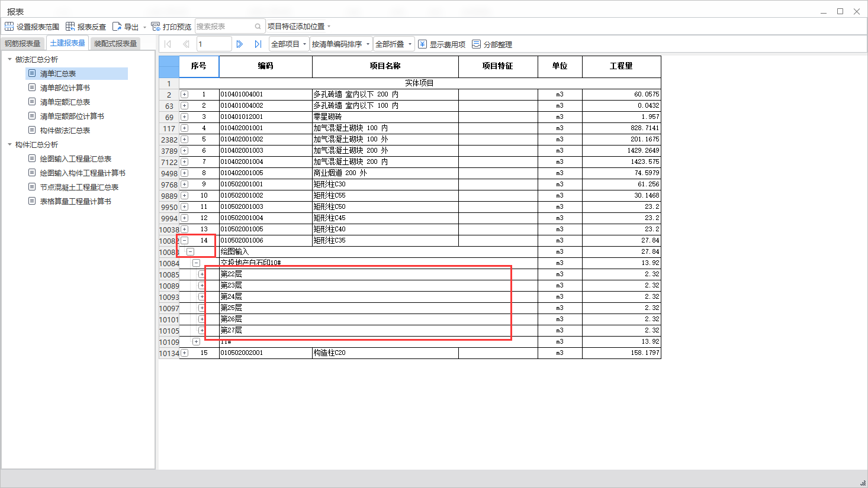Screen dimensions: 868x488
Task: Go to next page arrow
Action: coord(240,44)
